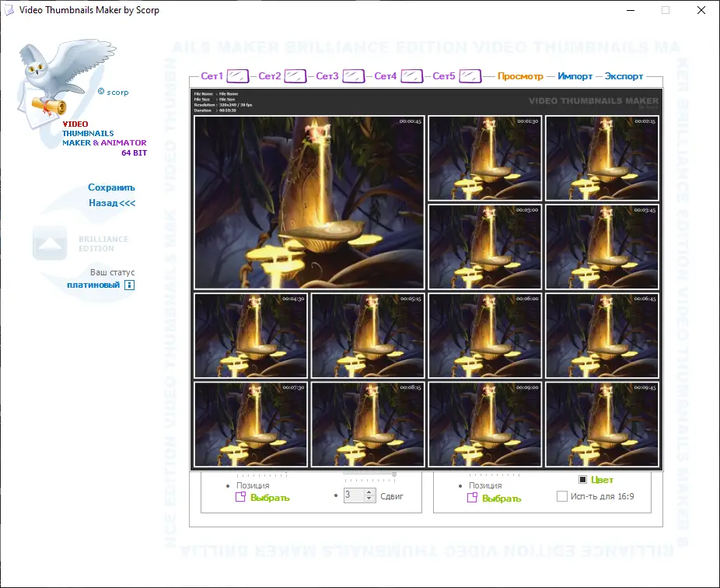Click the Сет4 preset preview icon
Viewport: 720px width, 588px height.
point(412,75)
